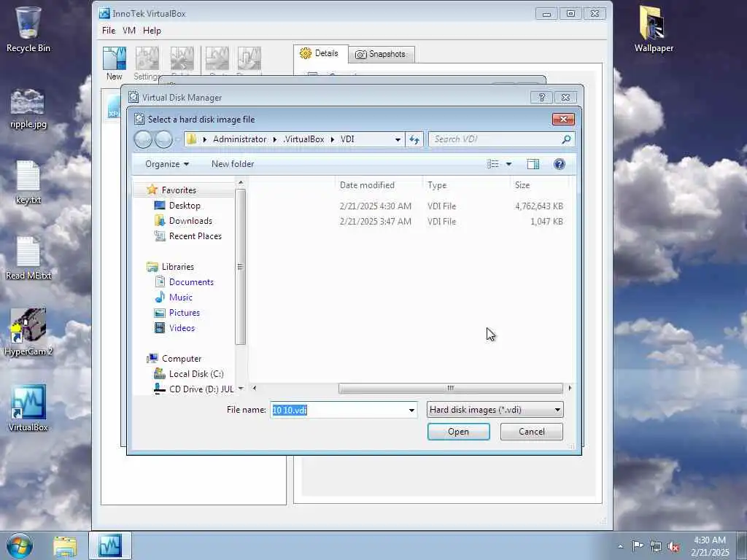This screenshot has height=560, width=747.
Task: Click the VirtualBox taskbar button
Action: (x=110, y=545)
